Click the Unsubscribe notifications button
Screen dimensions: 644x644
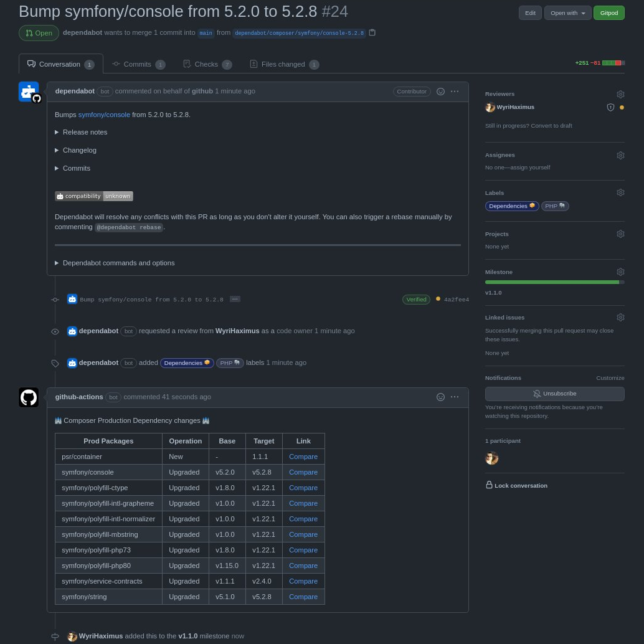click(554, 394)
